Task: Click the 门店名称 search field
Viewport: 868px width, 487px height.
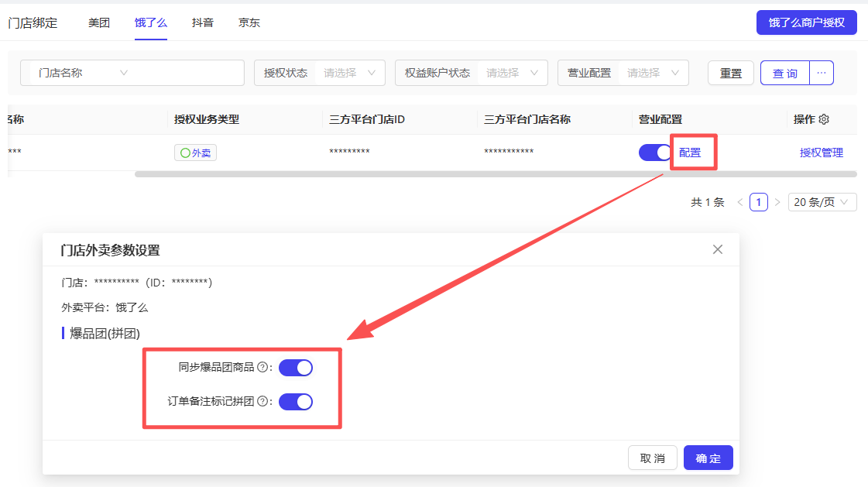Action: tap(186, 73)
